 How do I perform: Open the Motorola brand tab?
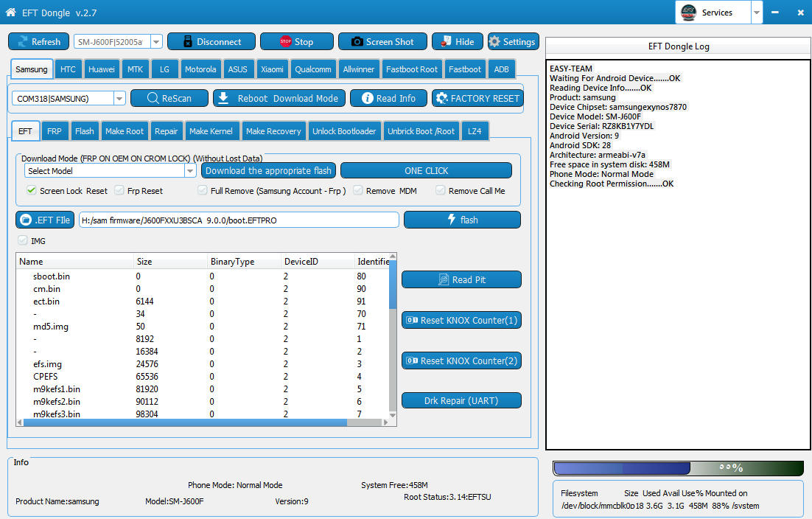pyautogui.click(x=200, y=69)
